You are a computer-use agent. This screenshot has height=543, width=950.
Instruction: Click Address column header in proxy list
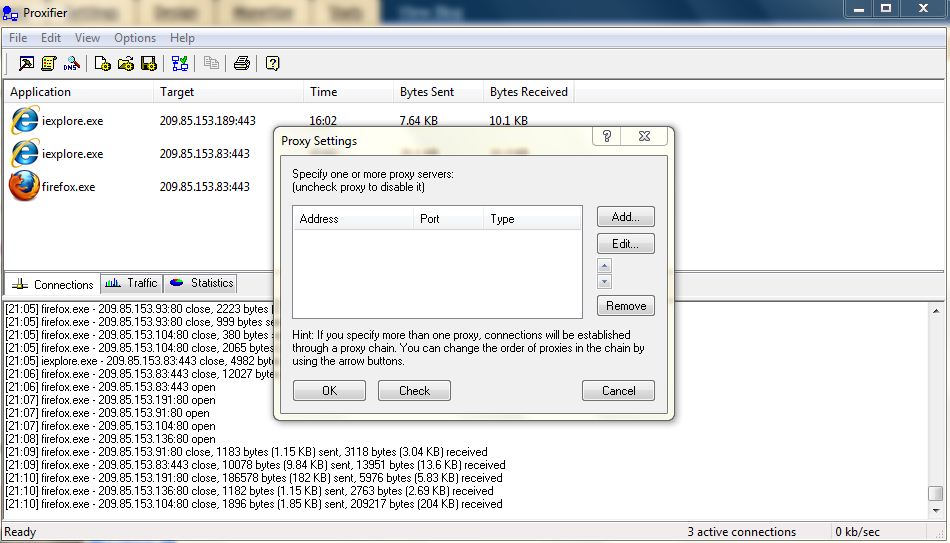point(353,219)
